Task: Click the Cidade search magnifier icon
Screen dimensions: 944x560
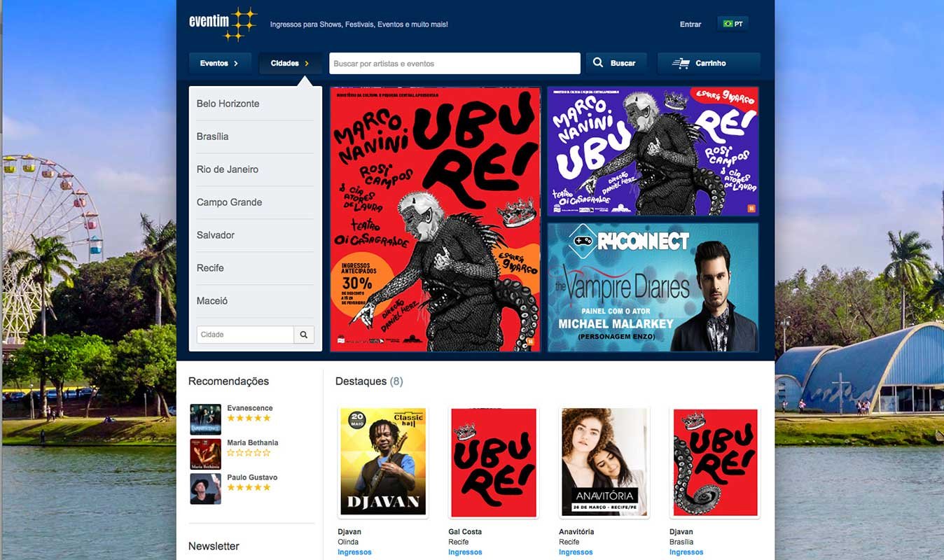Action: coord(304,335)
